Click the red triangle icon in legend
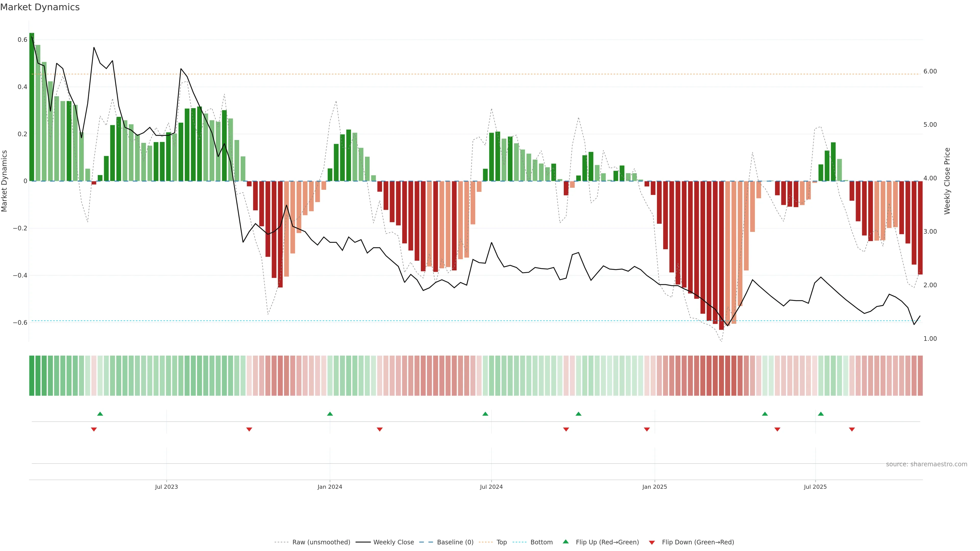This screenshot has width=980, height=551. click(x=652, y=542)
